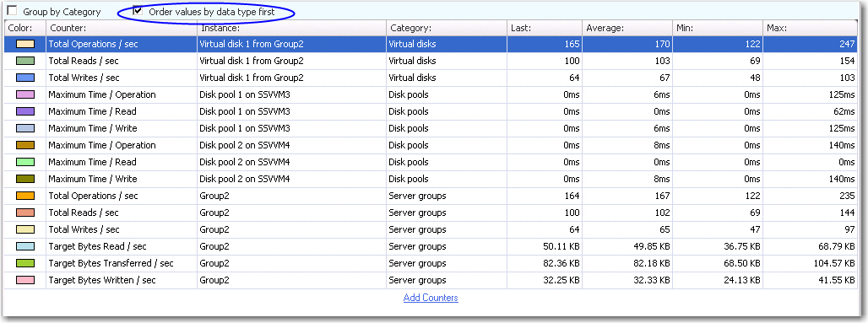Select Total Writes / sec counter for Group2
Viewport: 868px width, 323px height.
tap(84, 229)
